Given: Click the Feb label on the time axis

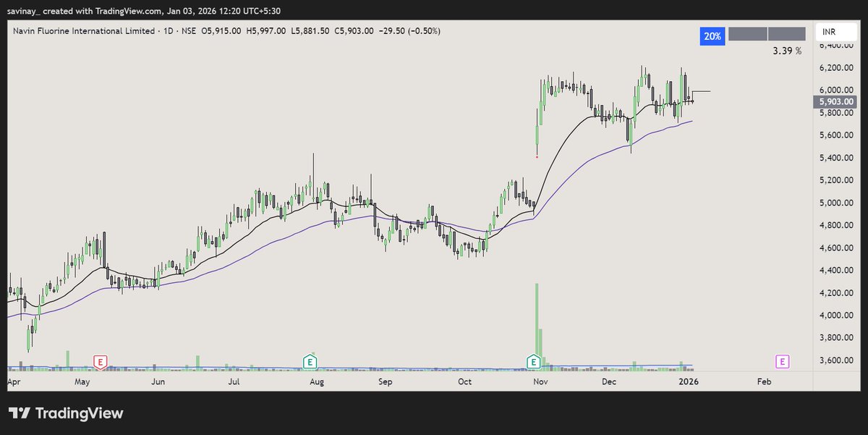Looking at the screenshot, I should pos(762,381).
